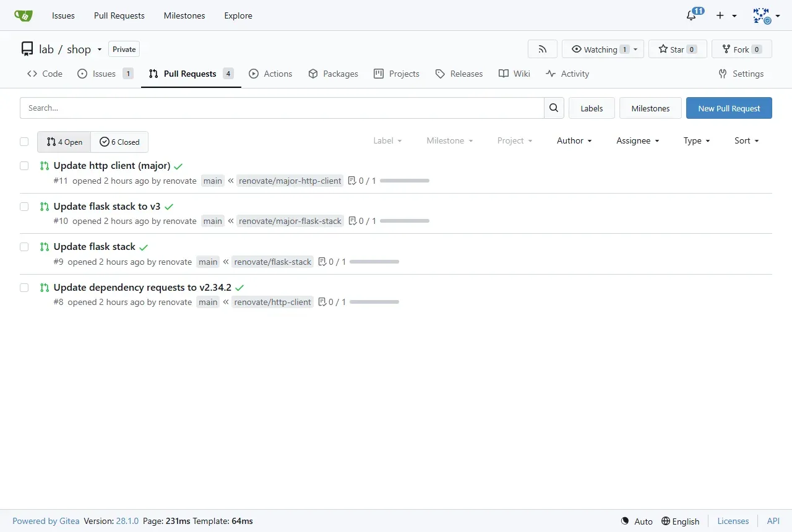Select checkbox for PR #9 Update flask stack
792x532 pixels.
24,247
